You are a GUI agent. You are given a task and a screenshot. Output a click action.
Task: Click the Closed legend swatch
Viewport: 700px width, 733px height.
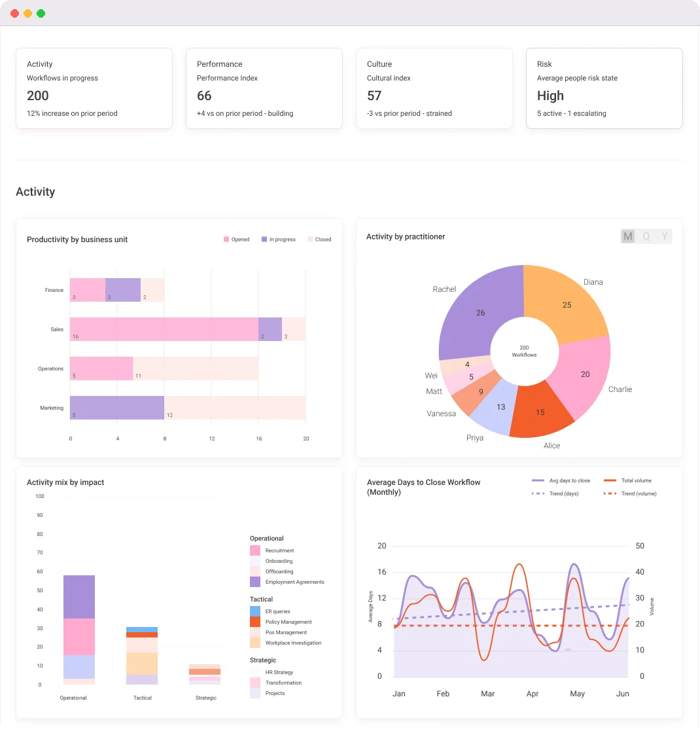[x=310, y=240]
